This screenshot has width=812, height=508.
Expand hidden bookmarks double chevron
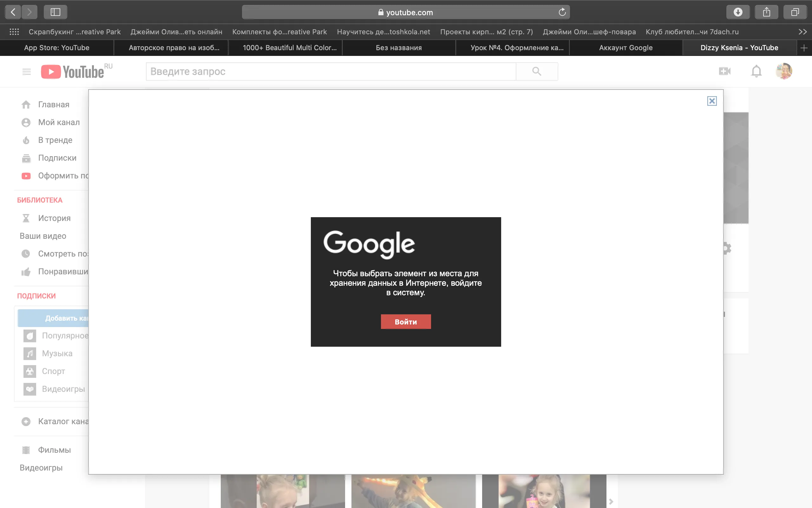click(x=802, y=31)
